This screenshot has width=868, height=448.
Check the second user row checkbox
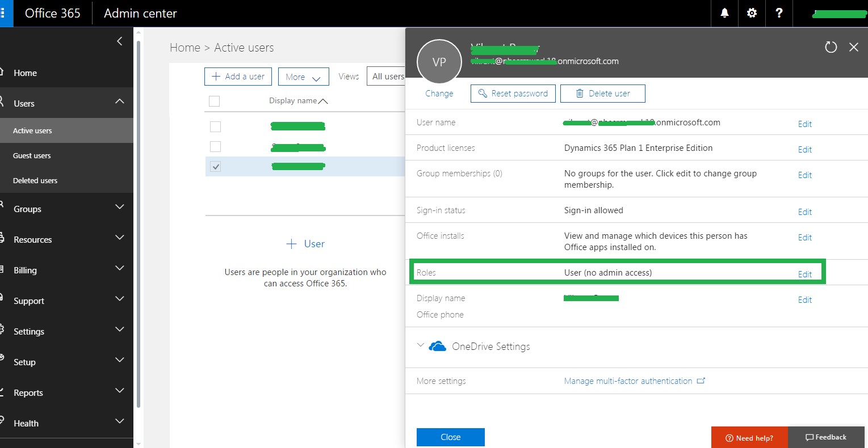pyautogui.click(x=215, y=147)
